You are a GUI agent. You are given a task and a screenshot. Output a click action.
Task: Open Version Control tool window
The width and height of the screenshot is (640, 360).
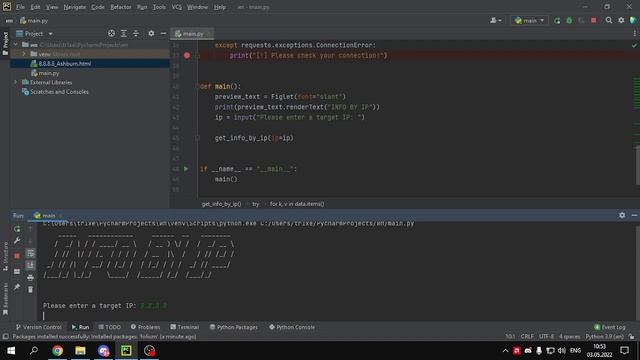pos(39,327)
